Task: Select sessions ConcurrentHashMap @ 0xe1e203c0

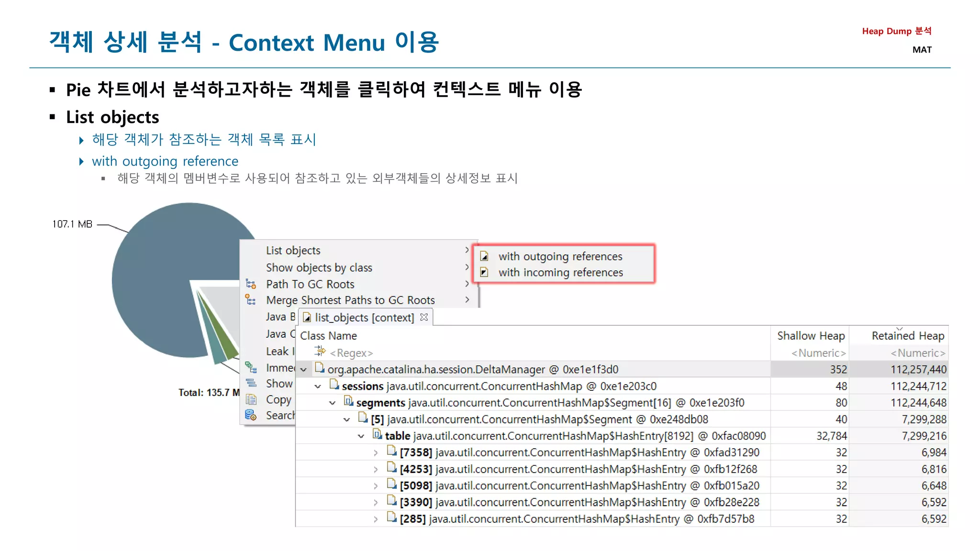Action: (499, 386)
